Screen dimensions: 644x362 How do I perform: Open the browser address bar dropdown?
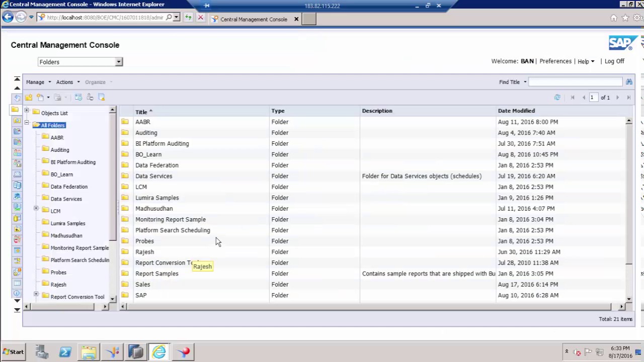pos(177,18)
